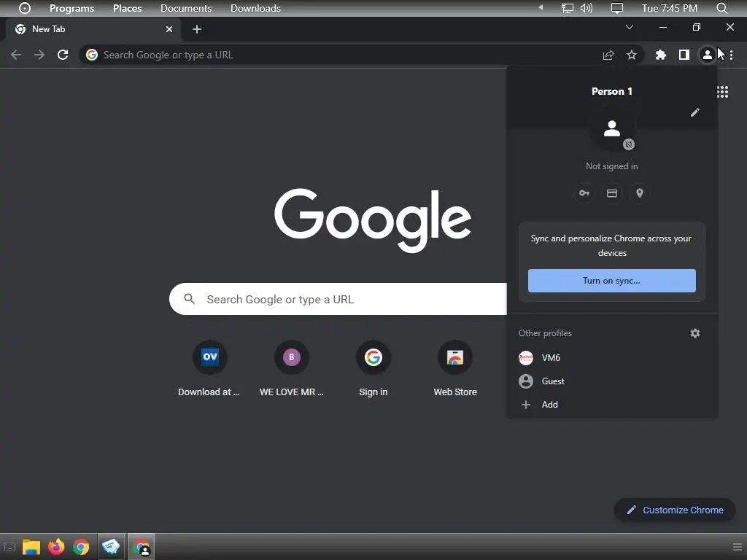Open the taskbar menu lines icon

(738, 547)
